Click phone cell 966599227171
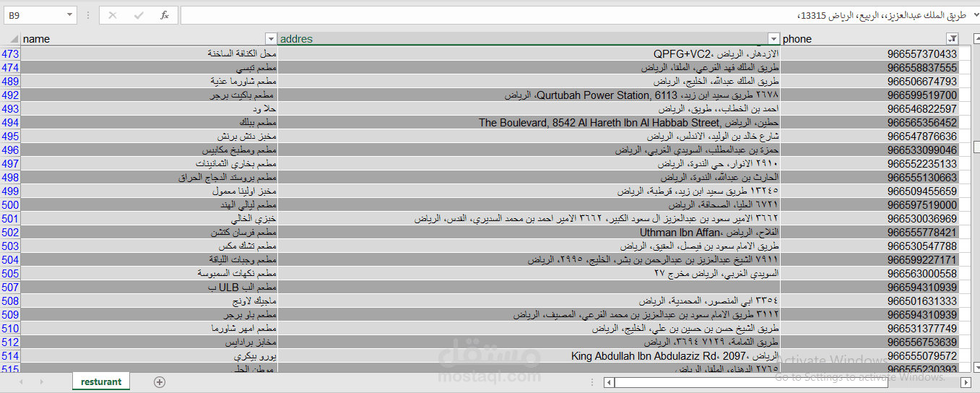The image size is (980, 393). point(870,259)
